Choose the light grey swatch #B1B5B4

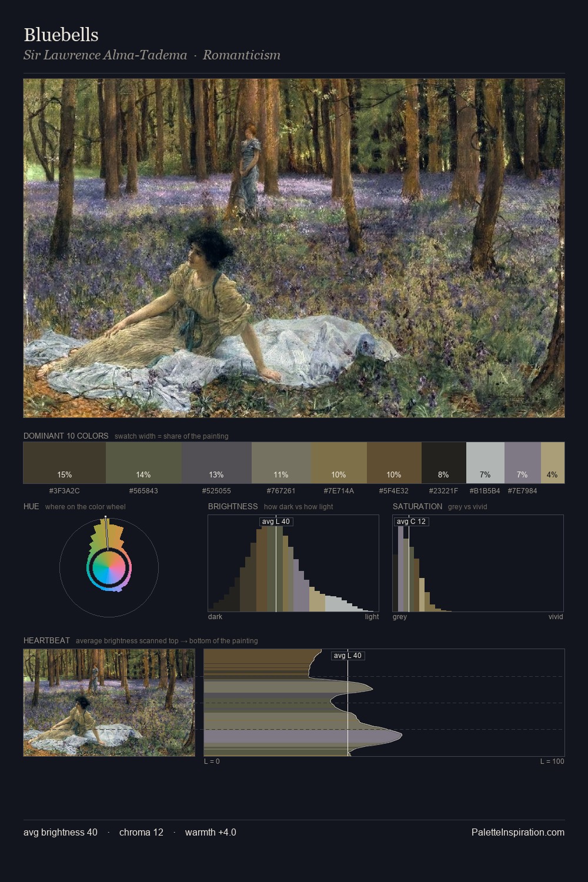(485, 463)
